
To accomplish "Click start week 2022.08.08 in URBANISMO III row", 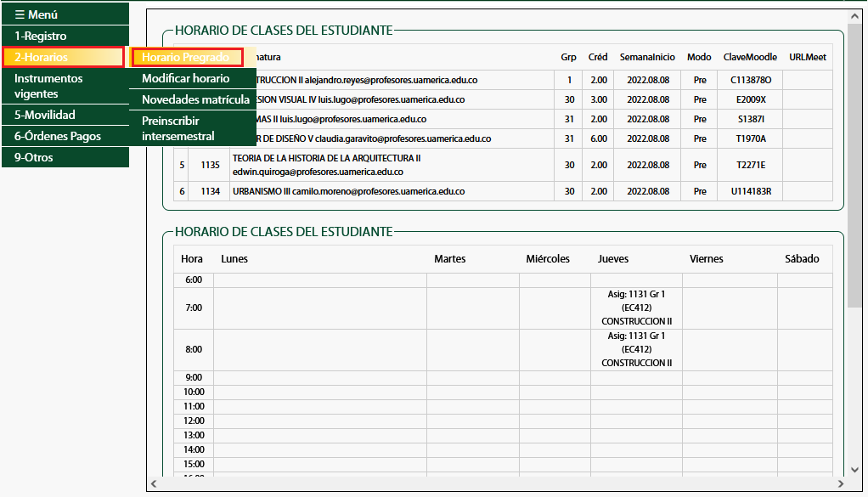I will click(x=648, y=191).
